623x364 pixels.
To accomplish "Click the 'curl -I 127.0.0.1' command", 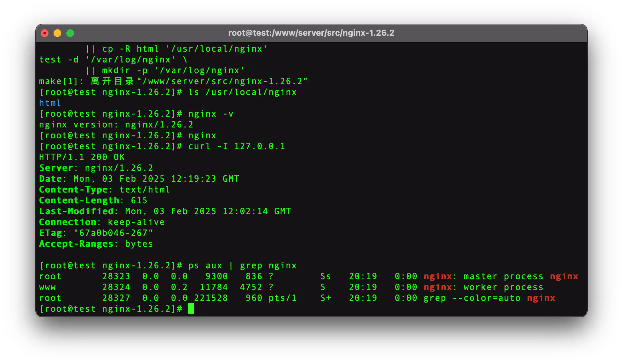I will coord(237,146).
